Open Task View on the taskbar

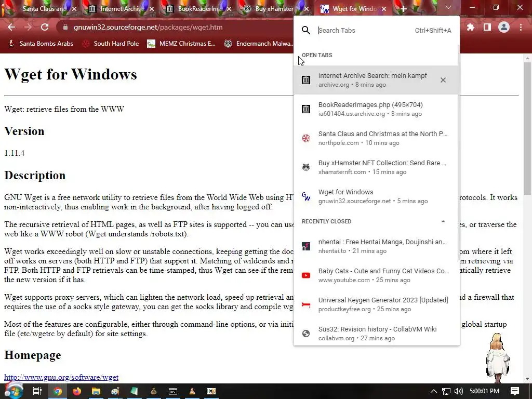click(37, 391)
